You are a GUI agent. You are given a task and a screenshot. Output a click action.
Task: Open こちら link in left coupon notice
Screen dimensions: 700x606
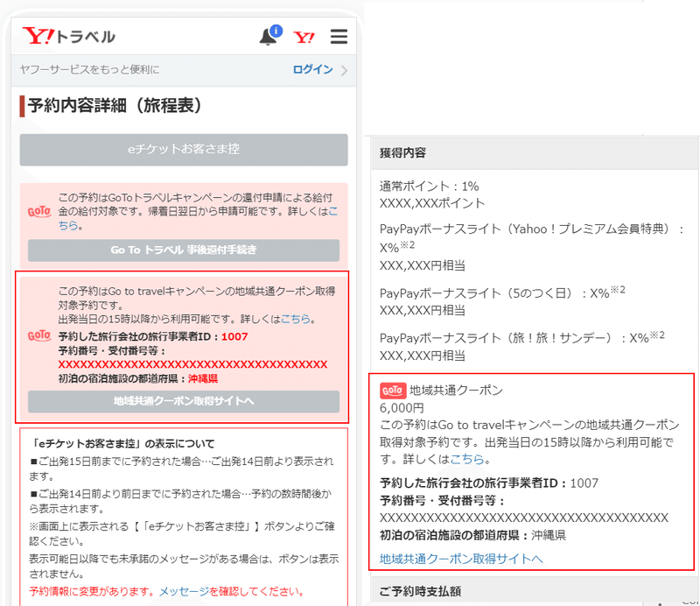(295, 319)
